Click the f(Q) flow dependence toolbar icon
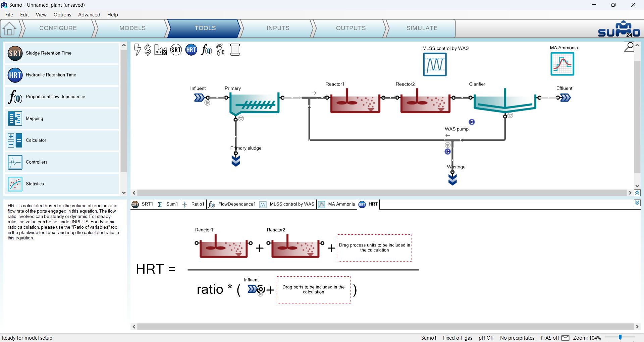 tap(206, 50)
